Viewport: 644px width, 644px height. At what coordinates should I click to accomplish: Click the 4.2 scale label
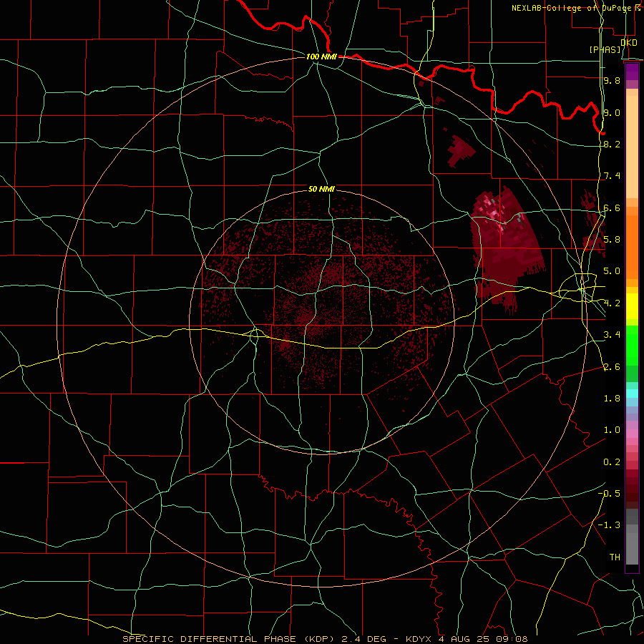tap(612, 303)
